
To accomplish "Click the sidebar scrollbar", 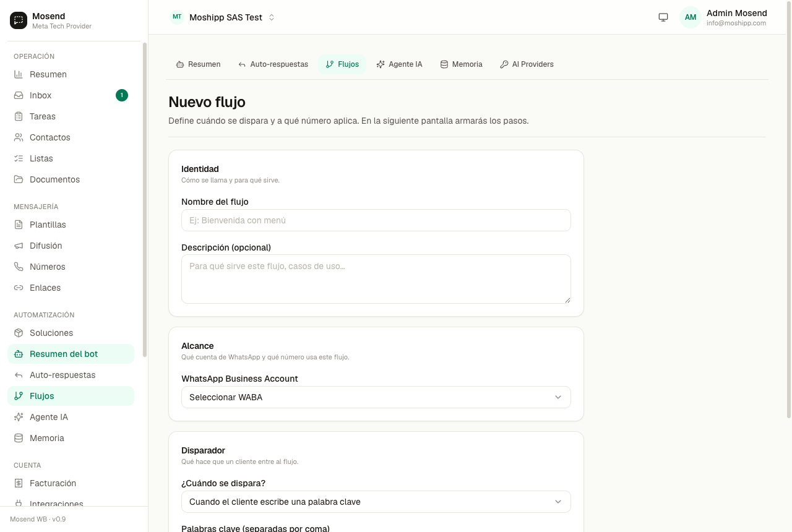I will click(145, 199).
